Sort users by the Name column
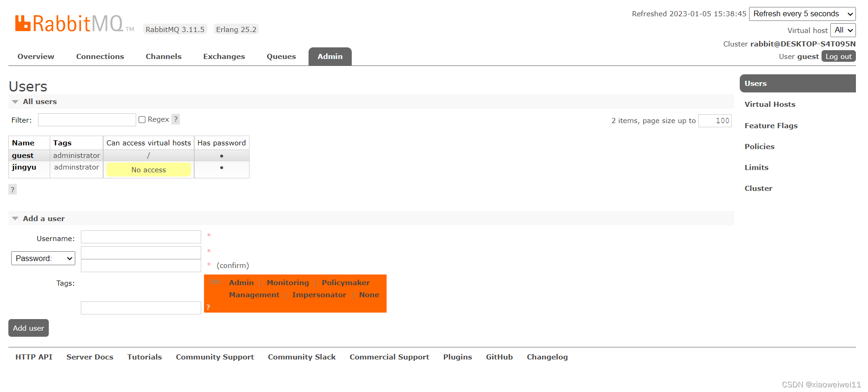Screen dimensions: 868x392 [23, 143]
